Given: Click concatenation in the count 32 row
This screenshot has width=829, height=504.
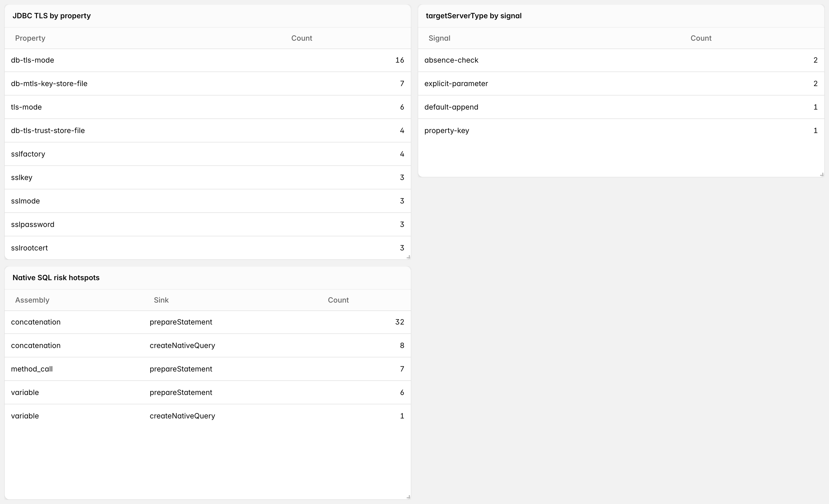Looking at the screenshot, I should tap(36, 322).
